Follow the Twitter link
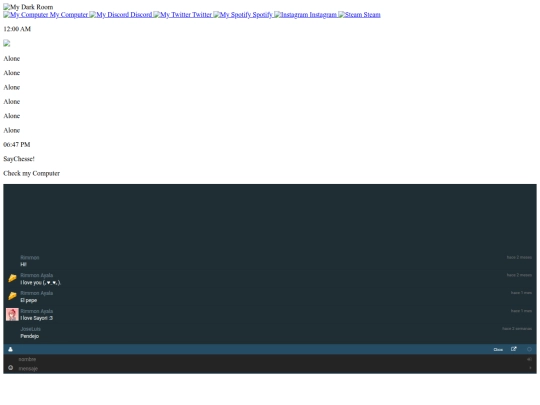 183,14
